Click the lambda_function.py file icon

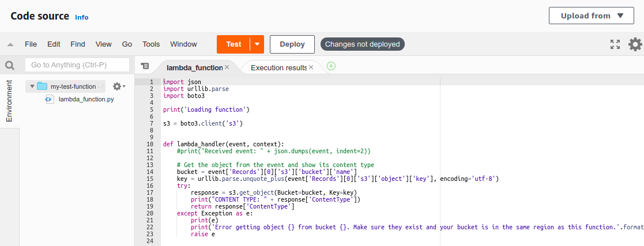tap(50, 99)
